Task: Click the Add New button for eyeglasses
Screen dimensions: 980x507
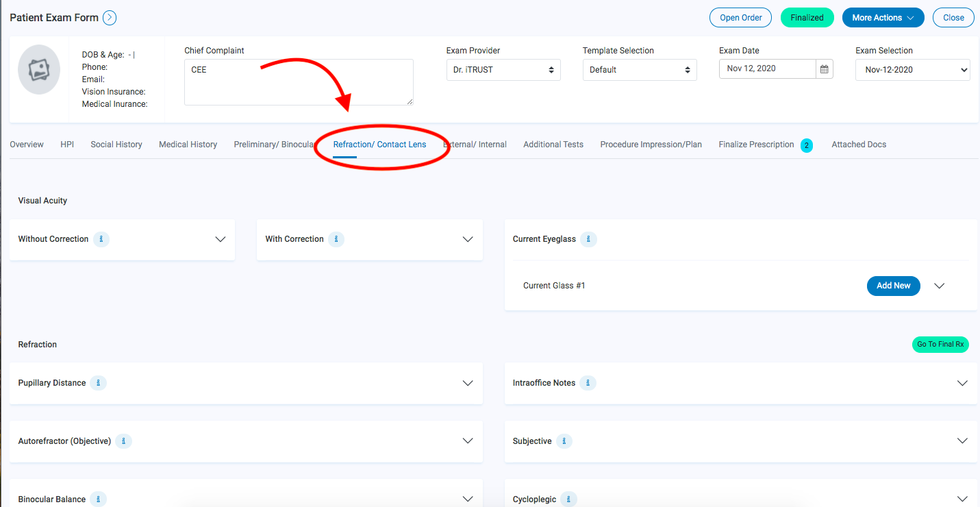Action: [893, 286]
